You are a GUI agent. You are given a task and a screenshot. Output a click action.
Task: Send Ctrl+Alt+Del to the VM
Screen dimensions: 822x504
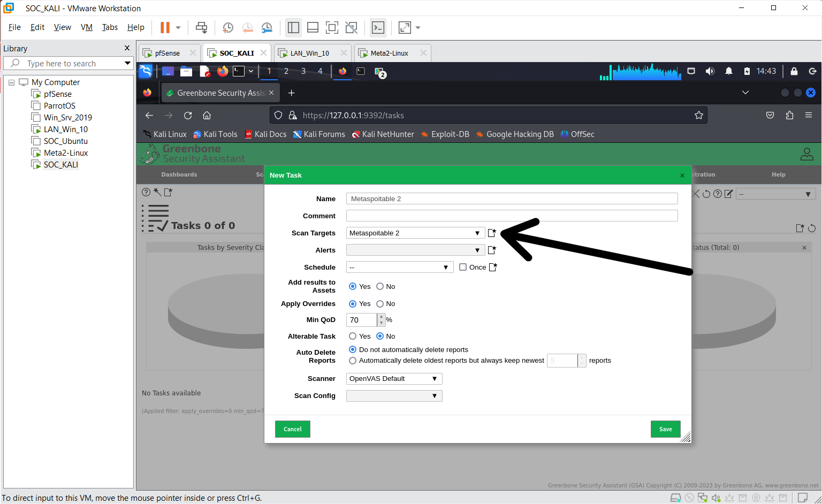click(x=201, y=27)
